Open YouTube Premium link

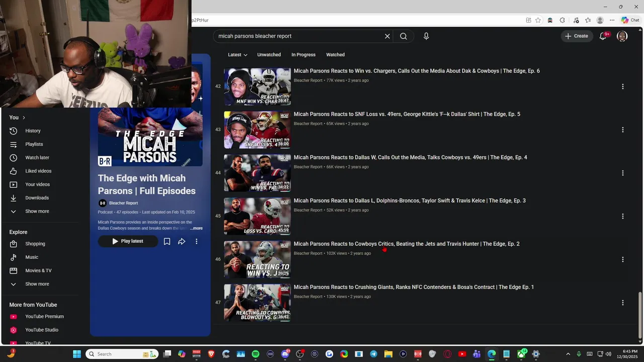(x=44, y=317)
